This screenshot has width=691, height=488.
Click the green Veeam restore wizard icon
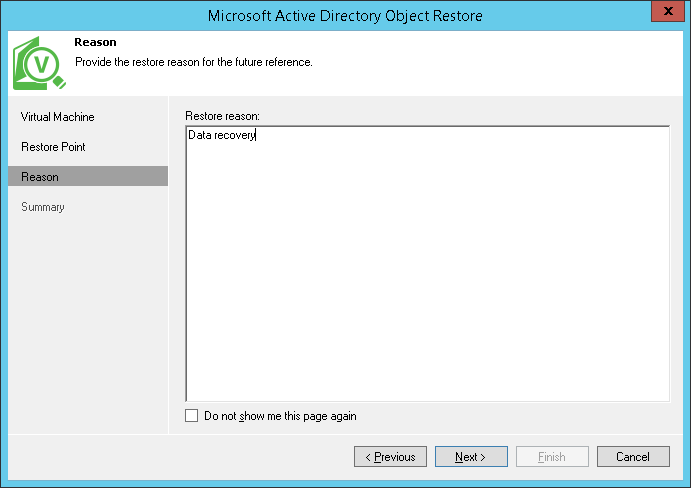point(39,65)
